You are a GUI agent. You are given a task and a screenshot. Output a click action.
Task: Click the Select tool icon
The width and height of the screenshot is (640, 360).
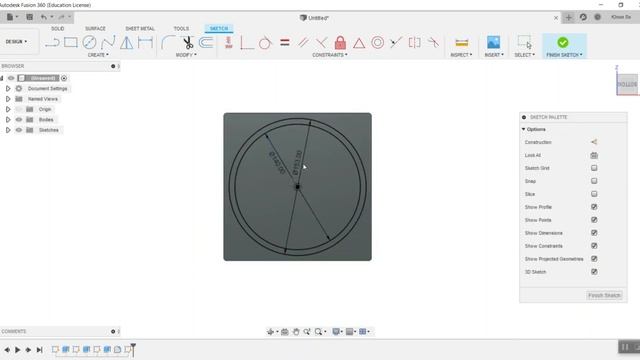(x=524, y=42)
